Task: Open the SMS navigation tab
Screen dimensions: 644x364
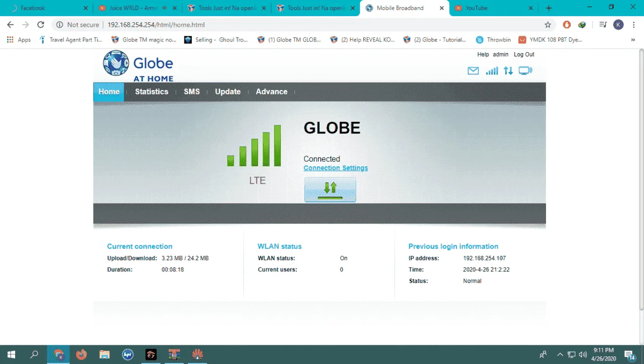Action: coord(191,92)
